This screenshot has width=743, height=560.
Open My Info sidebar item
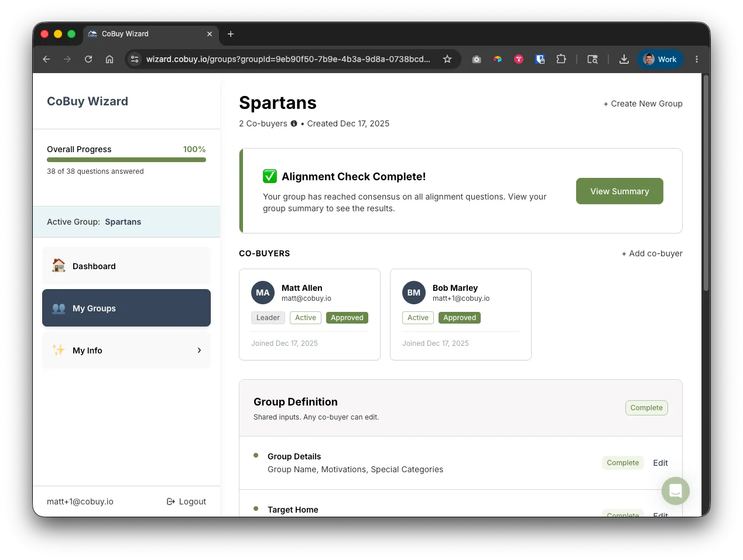(126, 350)
